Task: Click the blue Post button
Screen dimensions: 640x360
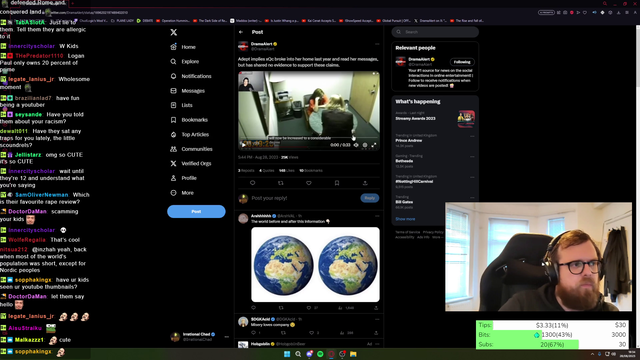Action: coord(196,211)
